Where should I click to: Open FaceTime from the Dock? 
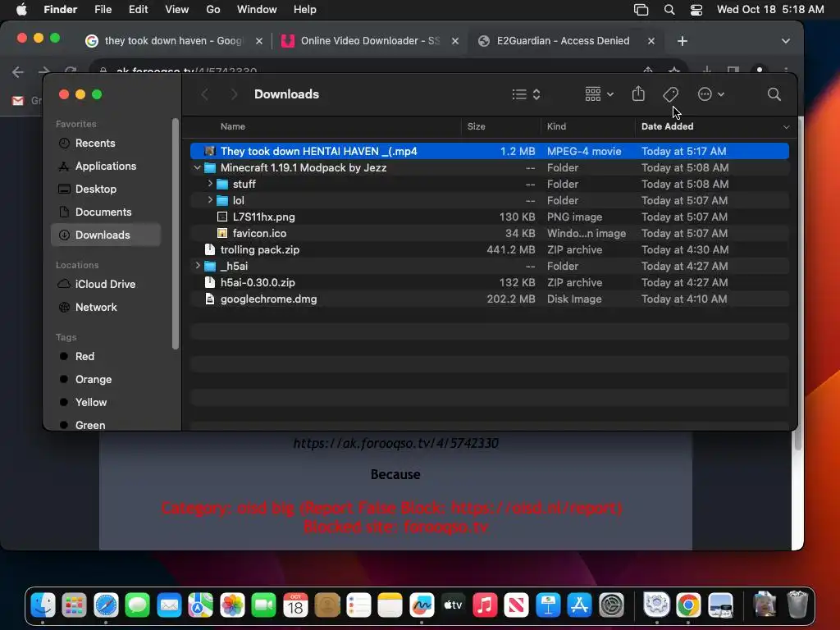click(263, 605)
